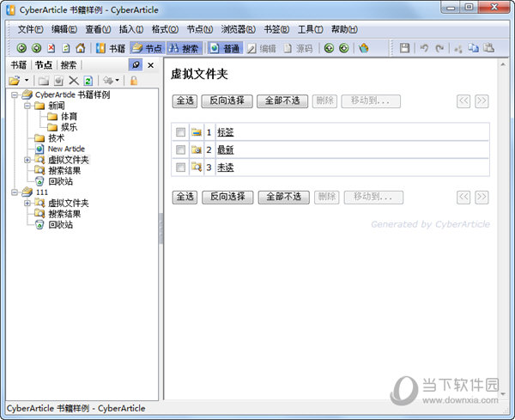
Task: Click the green down arrow next node icon
Action: (x=344, y=48)
